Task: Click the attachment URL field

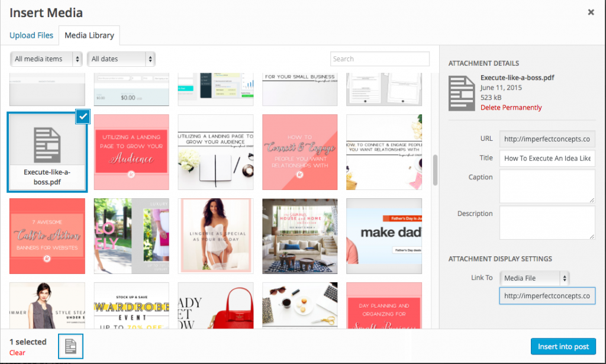Action: click(547, 138)
